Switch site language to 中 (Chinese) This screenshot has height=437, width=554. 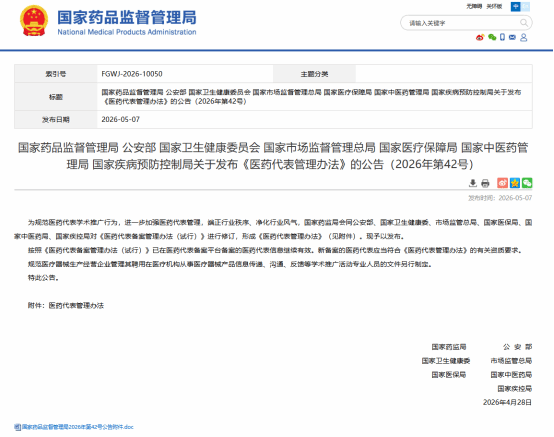coord(515,6)
